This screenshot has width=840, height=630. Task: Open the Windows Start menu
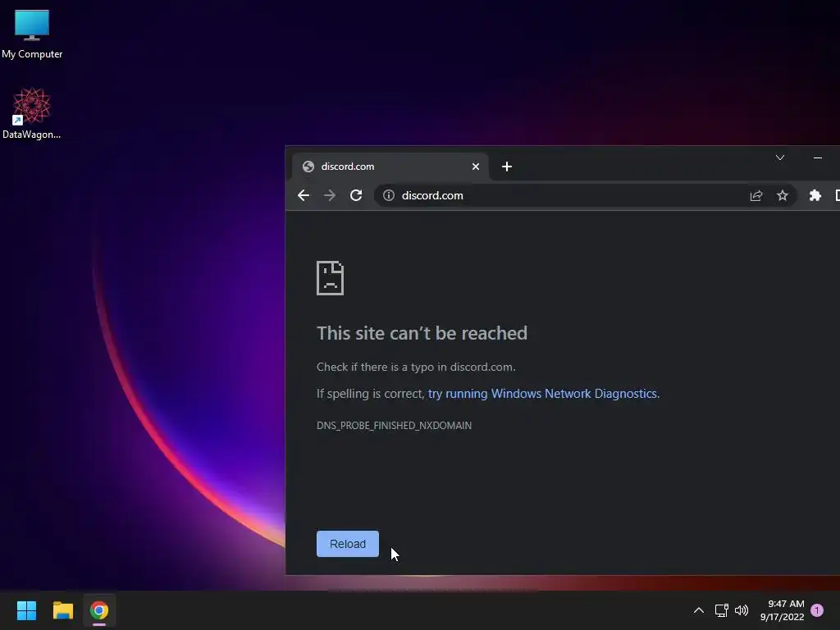[26, 610]
